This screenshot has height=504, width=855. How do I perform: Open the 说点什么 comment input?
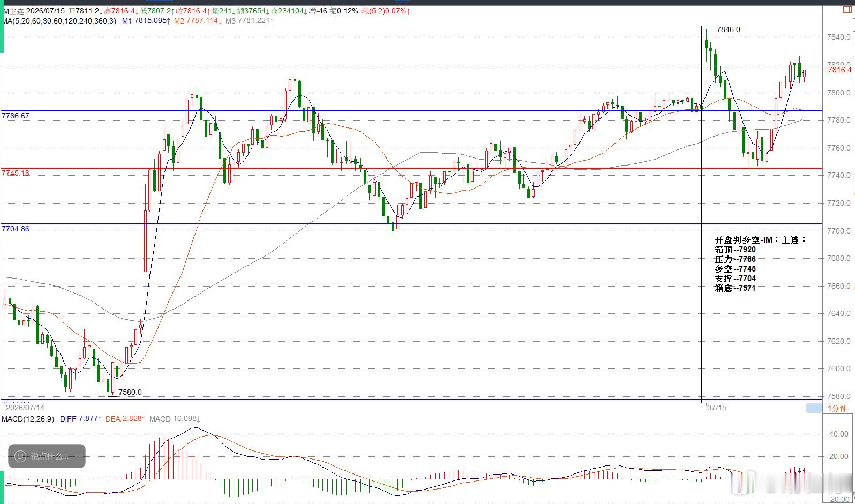coord(47,456)
